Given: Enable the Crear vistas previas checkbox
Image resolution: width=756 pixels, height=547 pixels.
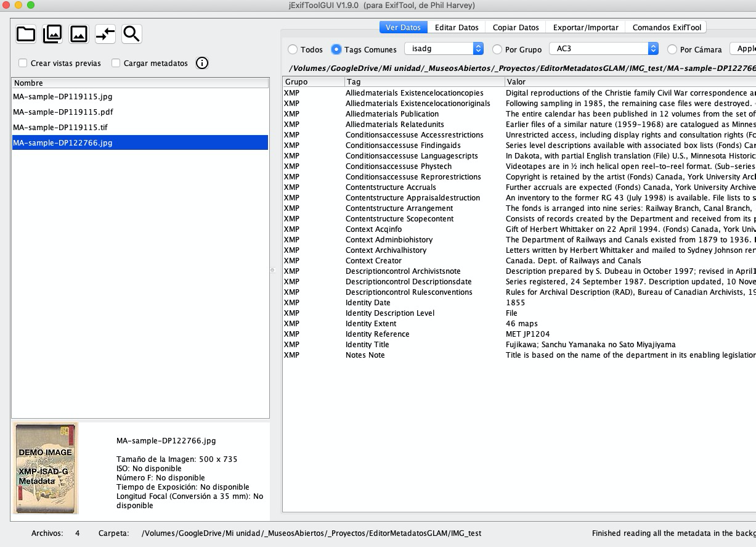Looking at the screenshot, I should coord(22,62).
